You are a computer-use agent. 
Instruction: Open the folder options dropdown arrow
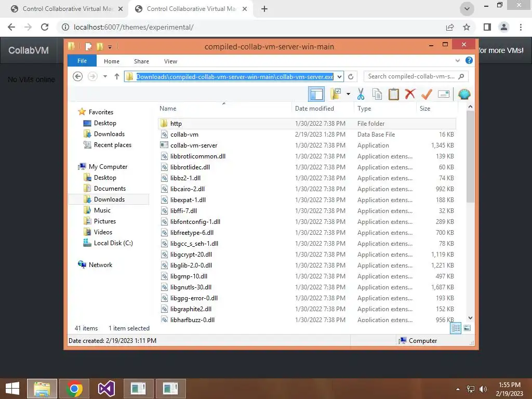[348, 94]
